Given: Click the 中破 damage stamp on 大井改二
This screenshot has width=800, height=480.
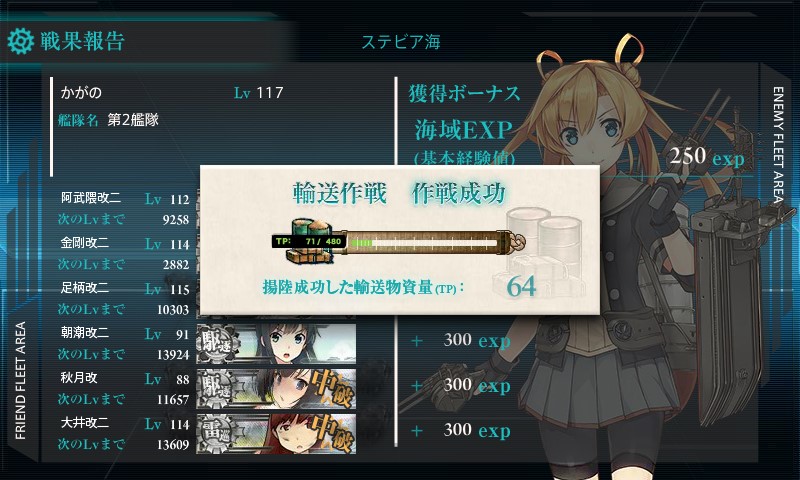Looking at the screenshot, I should [332, 434].
